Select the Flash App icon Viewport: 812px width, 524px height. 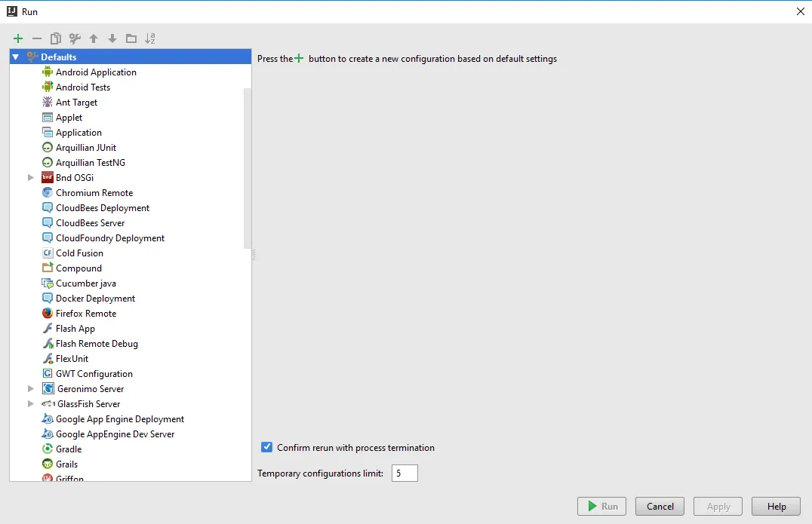click(x=48, y=329)
